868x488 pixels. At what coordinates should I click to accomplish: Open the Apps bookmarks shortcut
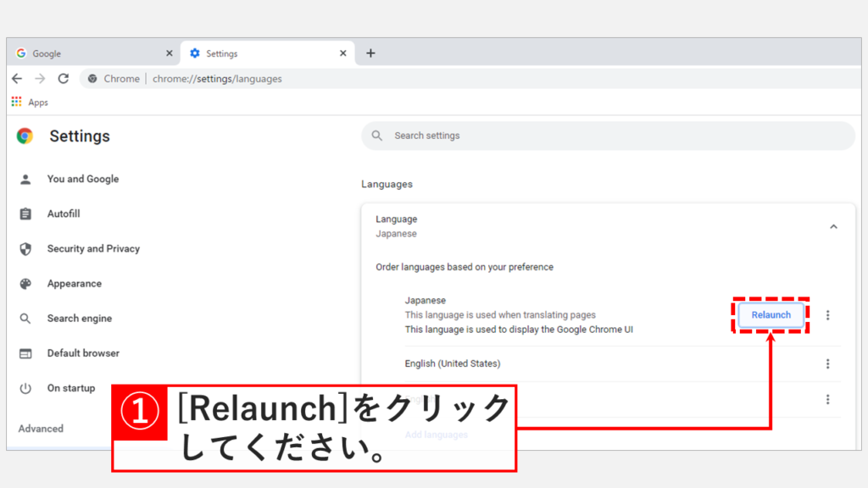[x=30, y=103]
